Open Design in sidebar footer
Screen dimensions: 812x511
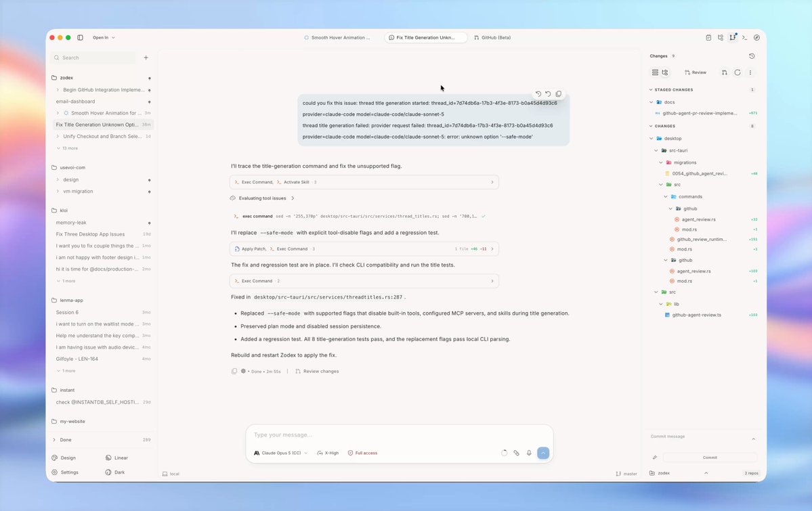tap(64, 458)
